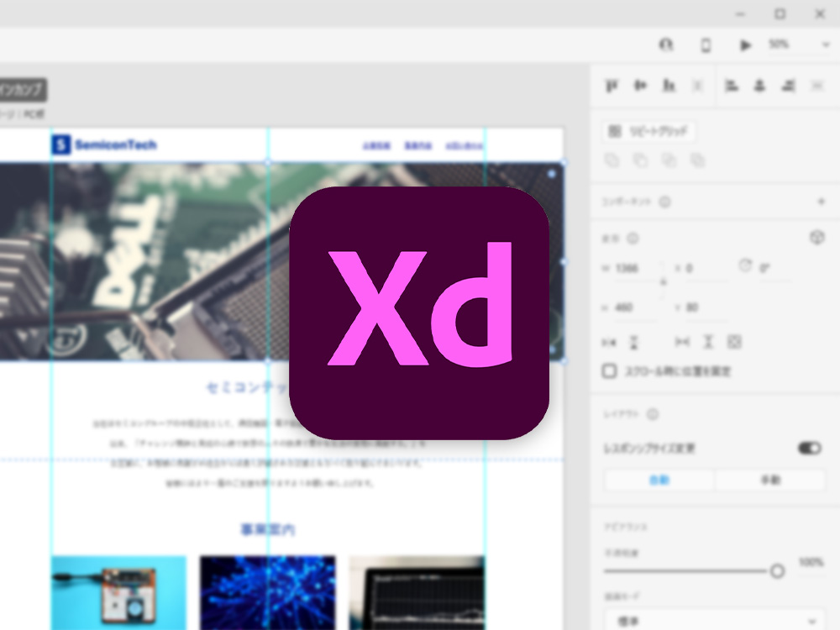840x630 pixels.
Task: Click the third navigation link in header
Action: [x=465, y=145]
